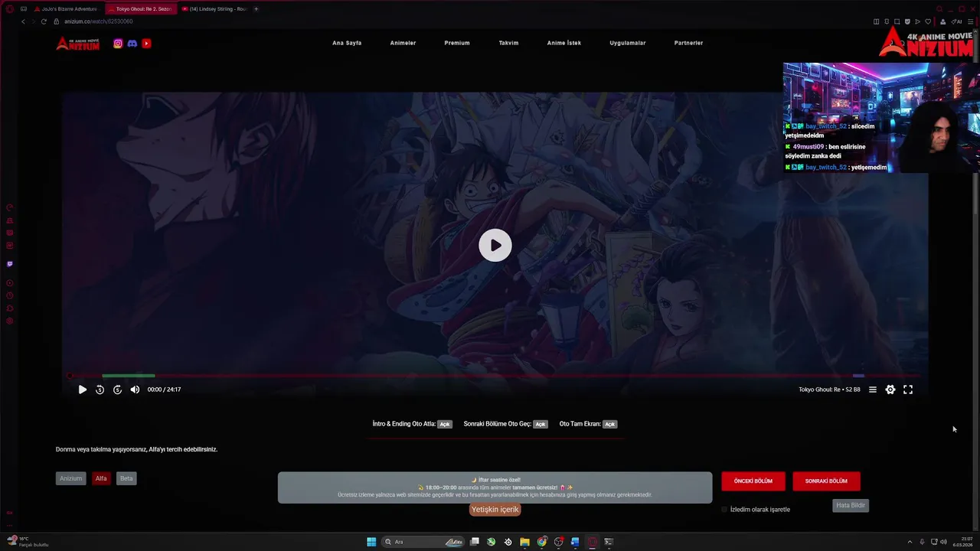
Task: Open Partnerler menu item
Action: tap(688, 43)
